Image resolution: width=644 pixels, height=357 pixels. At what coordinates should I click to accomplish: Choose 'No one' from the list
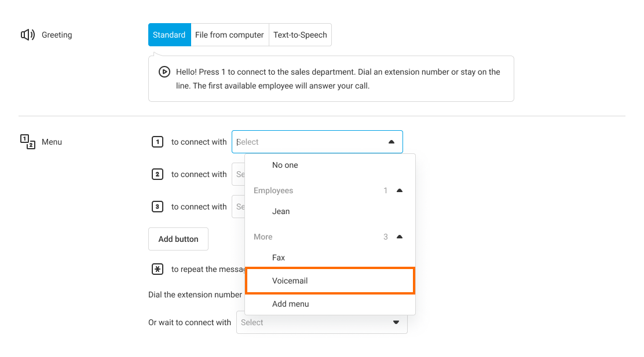coord(285,165)
